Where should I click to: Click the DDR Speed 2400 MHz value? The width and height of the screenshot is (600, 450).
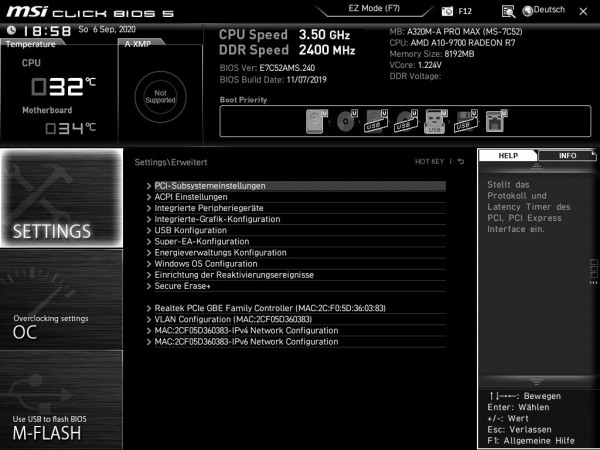point(327,50)
